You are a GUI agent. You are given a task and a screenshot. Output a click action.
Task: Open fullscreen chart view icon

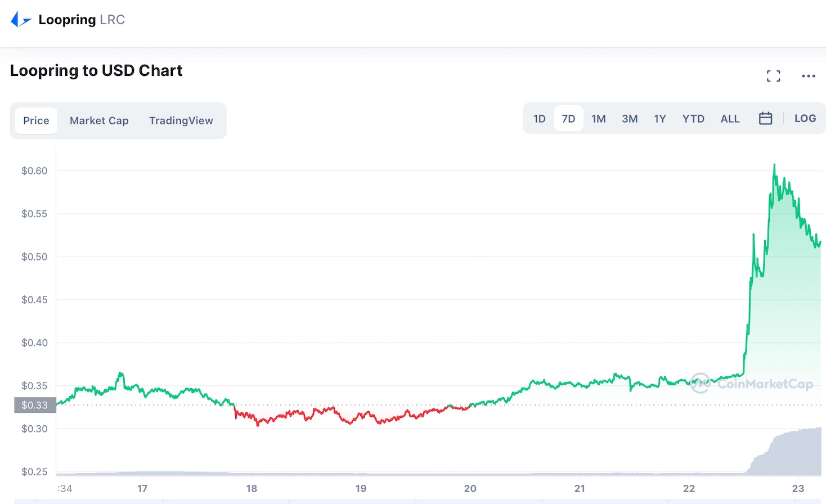click(774, 76)
